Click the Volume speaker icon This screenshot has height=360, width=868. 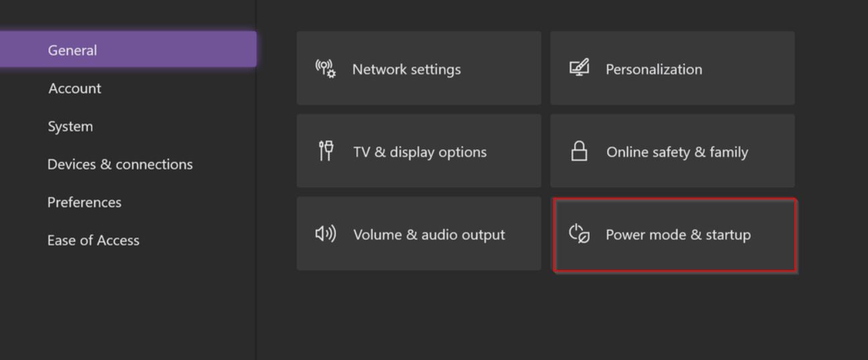coord(326,234)
